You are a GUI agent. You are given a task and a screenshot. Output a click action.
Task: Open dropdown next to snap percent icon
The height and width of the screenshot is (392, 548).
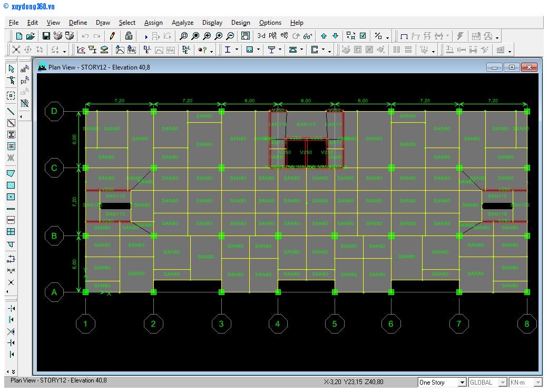click(x=388, y=37)
